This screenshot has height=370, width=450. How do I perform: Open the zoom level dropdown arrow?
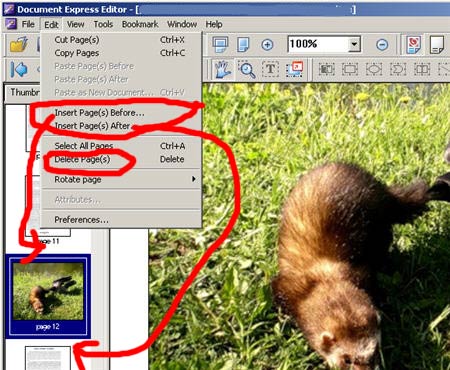(354, 44)
